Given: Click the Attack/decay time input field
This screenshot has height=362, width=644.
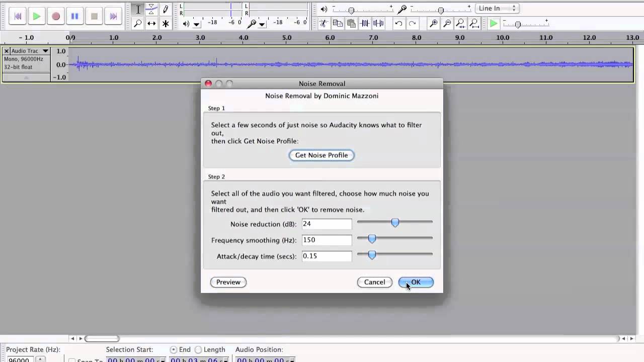Looking at the screenshot, I should click(x=327, y=256).
